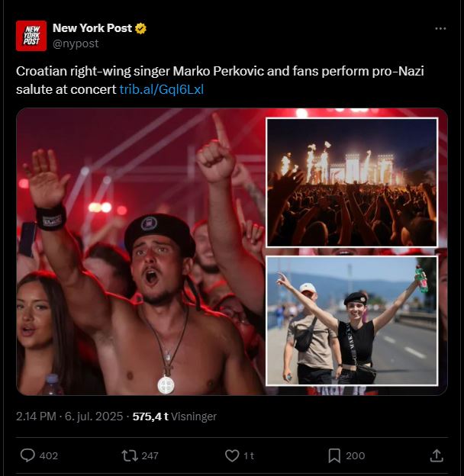Click the 247 reposts count
Image resolution: width=464 pixels, height=476 pixels.
(150, 455)
